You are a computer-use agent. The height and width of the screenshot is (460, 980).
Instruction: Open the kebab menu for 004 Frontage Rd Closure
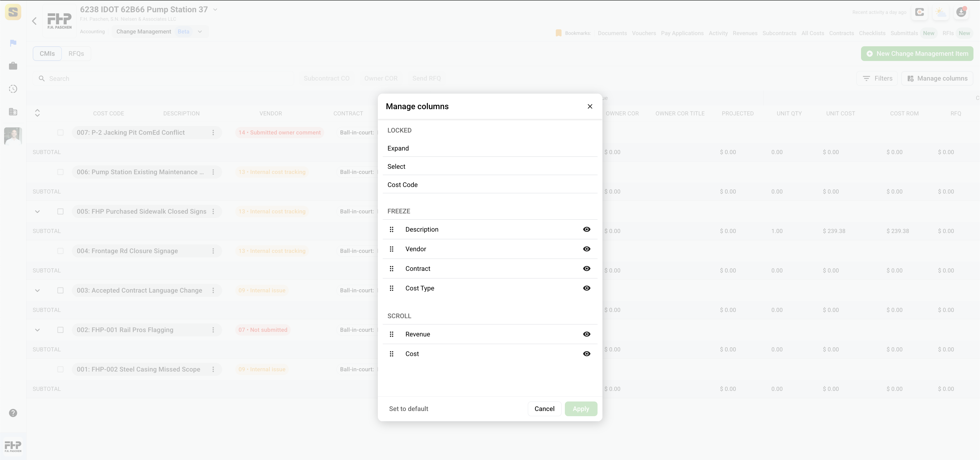(213, 251)
